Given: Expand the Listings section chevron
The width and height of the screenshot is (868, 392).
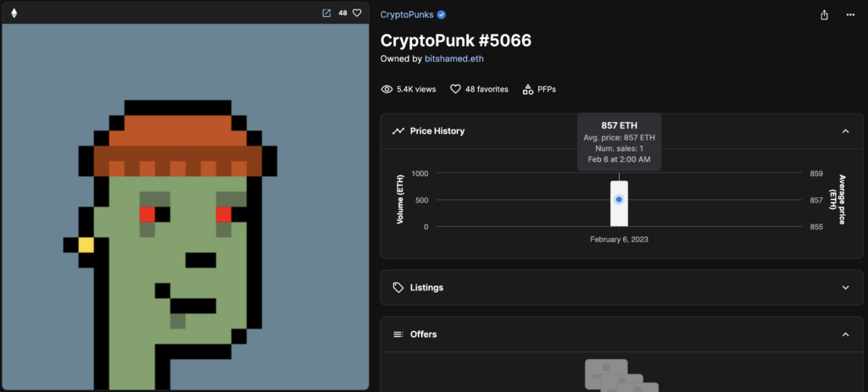Looking at the screenshot, I should point(845,288).
